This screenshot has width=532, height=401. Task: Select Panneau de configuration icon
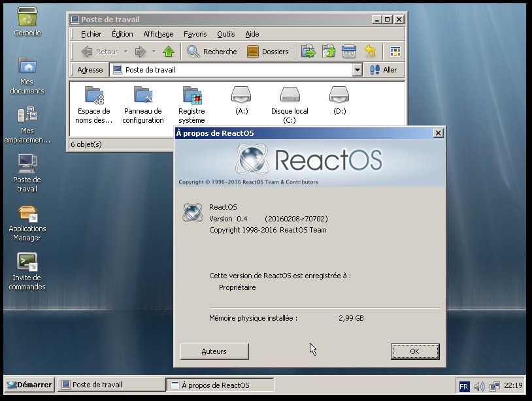point(143,105)
